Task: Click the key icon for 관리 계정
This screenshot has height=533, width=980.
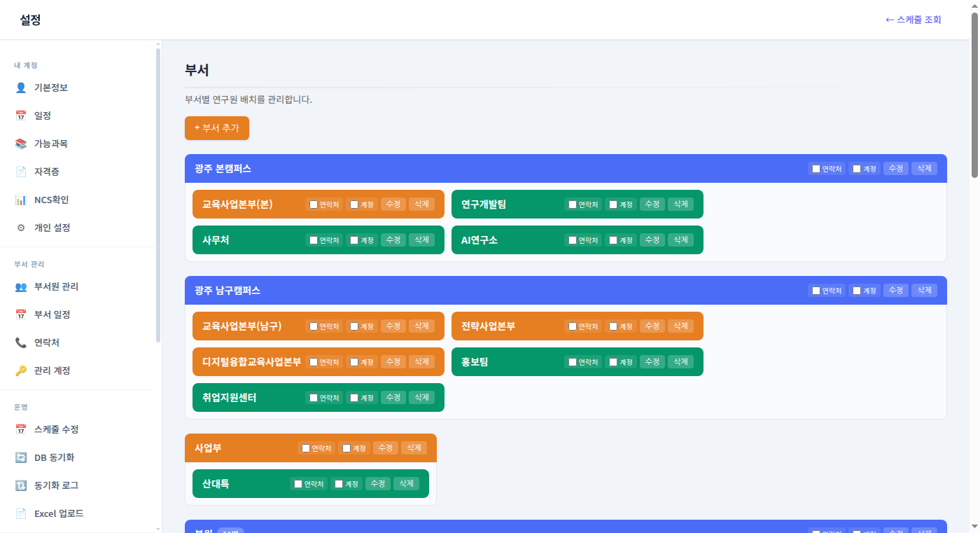Action: click(x=21, y=371)
